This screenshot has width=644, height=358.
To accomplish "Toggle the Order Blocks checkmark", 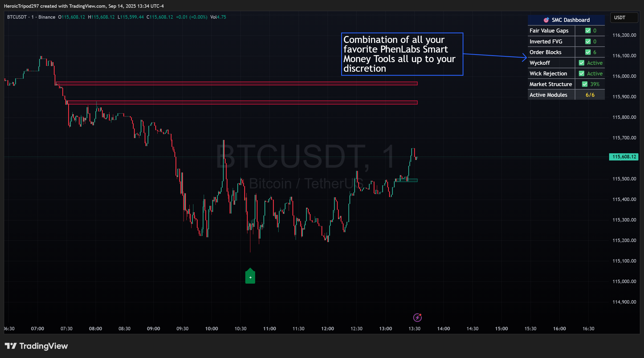I will click(588, 52).
